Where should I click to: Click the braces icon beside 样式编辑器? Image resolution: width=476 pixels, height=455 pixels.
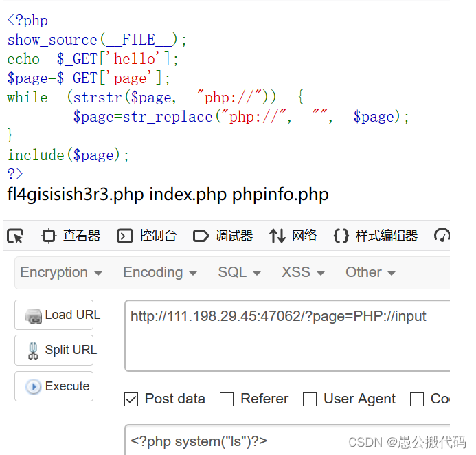341,236
